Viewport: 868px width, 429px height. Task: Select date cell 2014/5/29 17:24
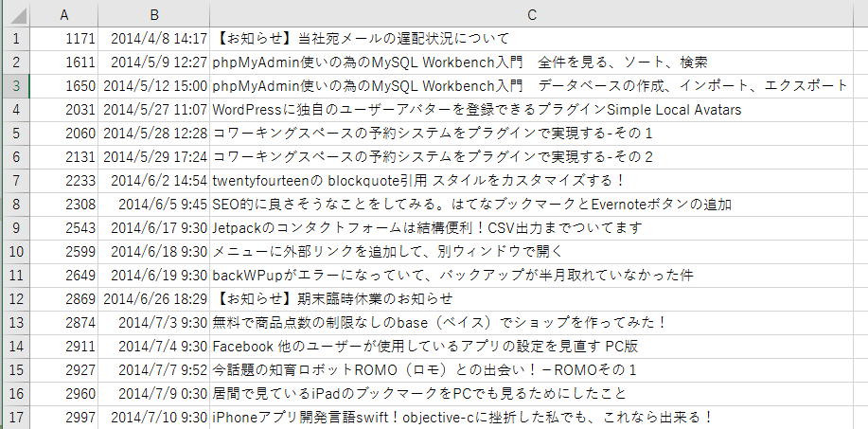point(154,157)
